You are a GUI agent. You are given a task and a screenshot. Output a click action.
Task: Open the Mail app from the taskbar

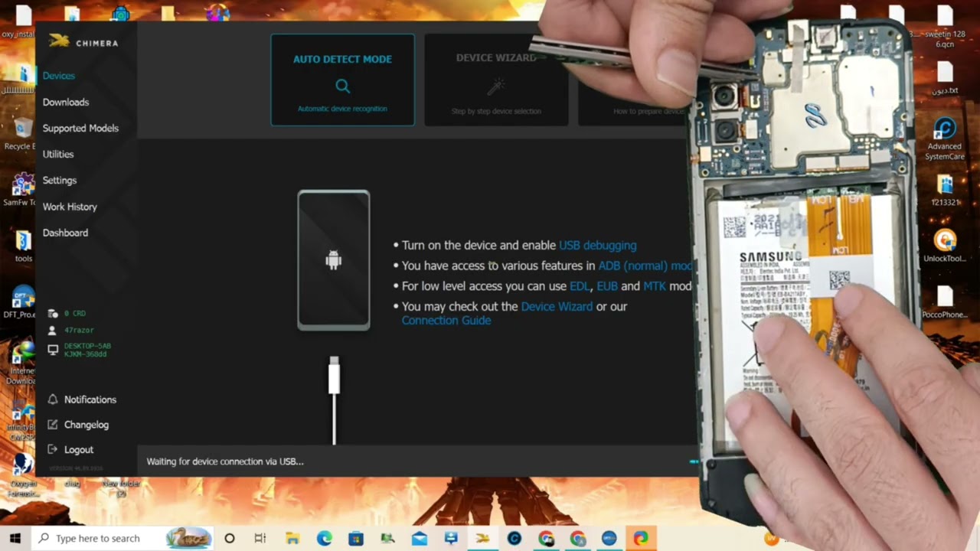pos(420,538)
